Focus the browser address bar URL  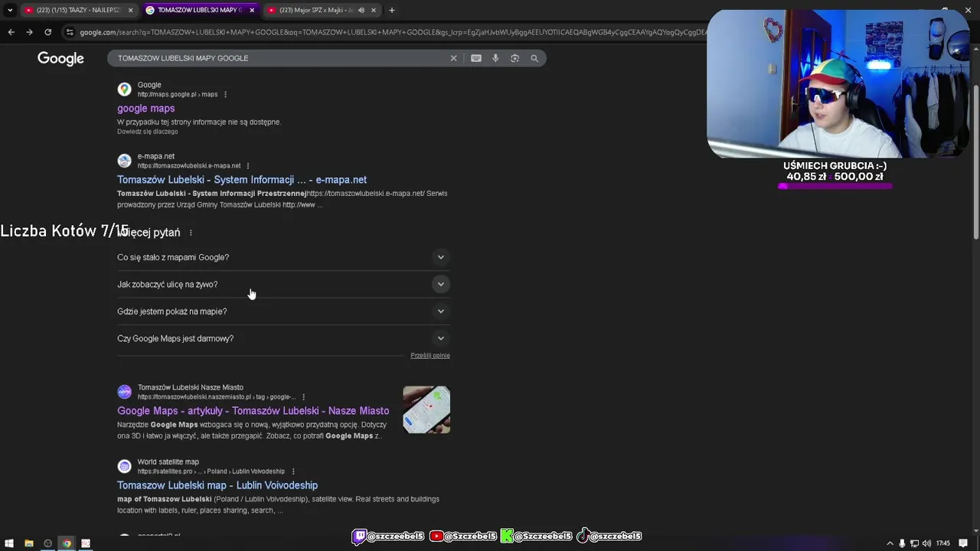point(393,32)
